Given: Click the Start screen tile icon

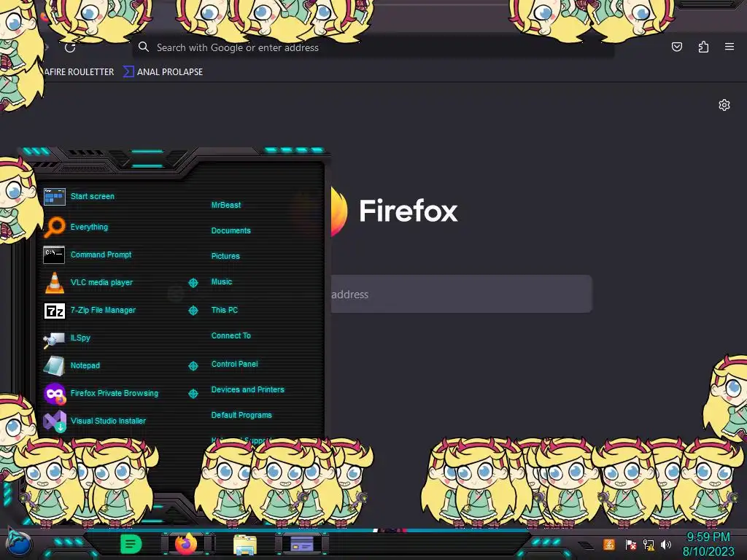Looking at the screenshot, I should tap(54, 196).
